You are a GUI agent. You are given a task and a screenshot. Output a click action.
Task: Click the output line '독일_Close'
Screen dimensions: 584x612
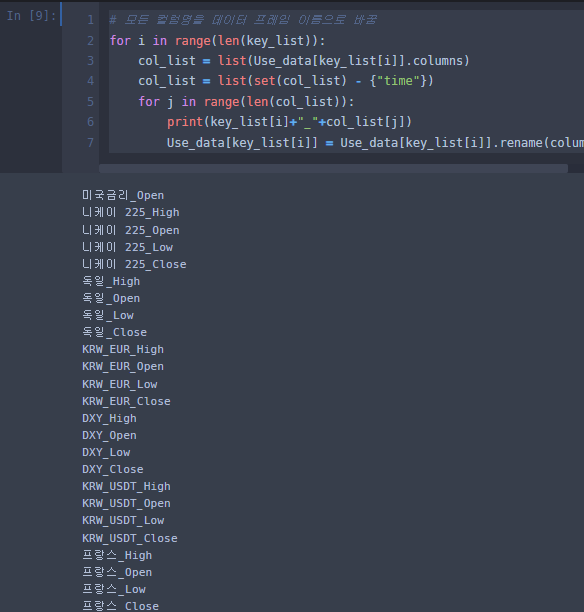(x=114, y=333)
